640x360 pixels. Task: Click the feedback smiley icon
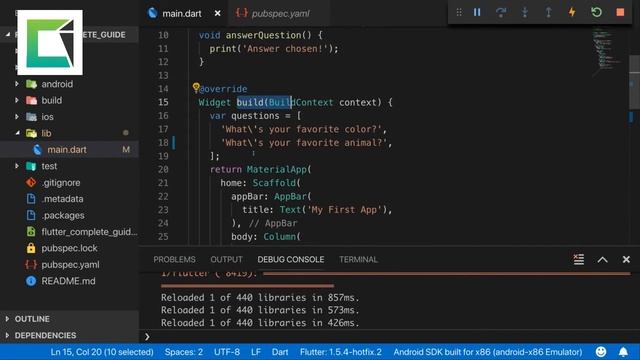(x=601, y=352)
